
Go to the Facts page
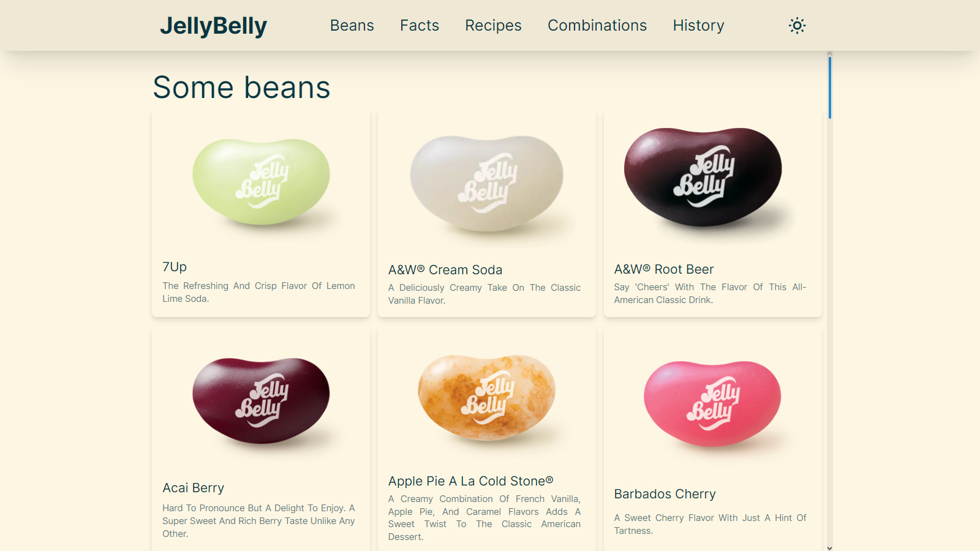click(x=420, y=26)
